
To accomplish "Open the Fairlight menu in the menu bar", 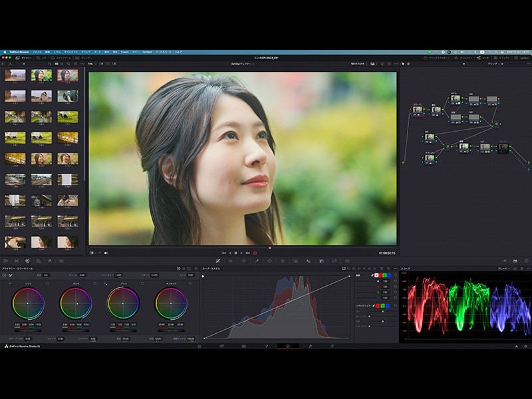I will pos(146,51).
